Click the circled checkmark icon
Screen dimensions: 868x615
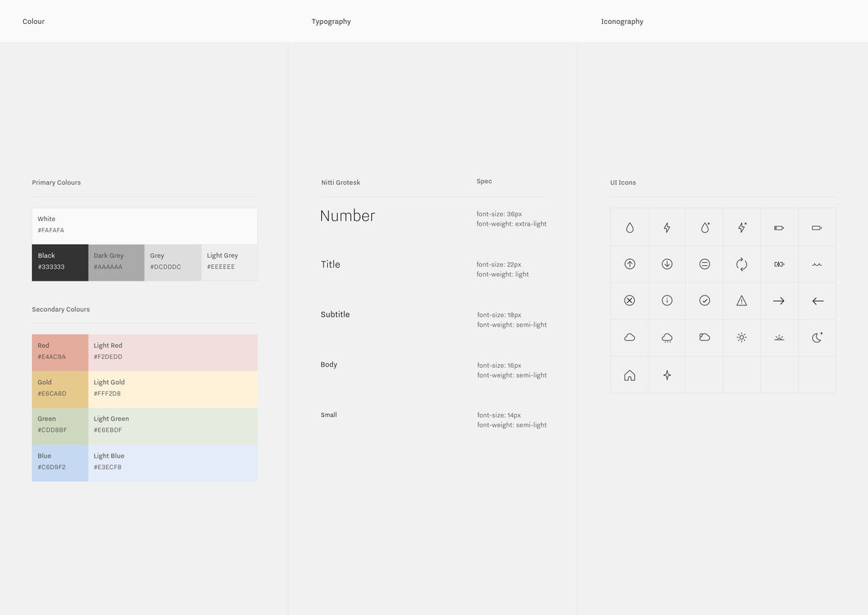click(x=705, y=301)
